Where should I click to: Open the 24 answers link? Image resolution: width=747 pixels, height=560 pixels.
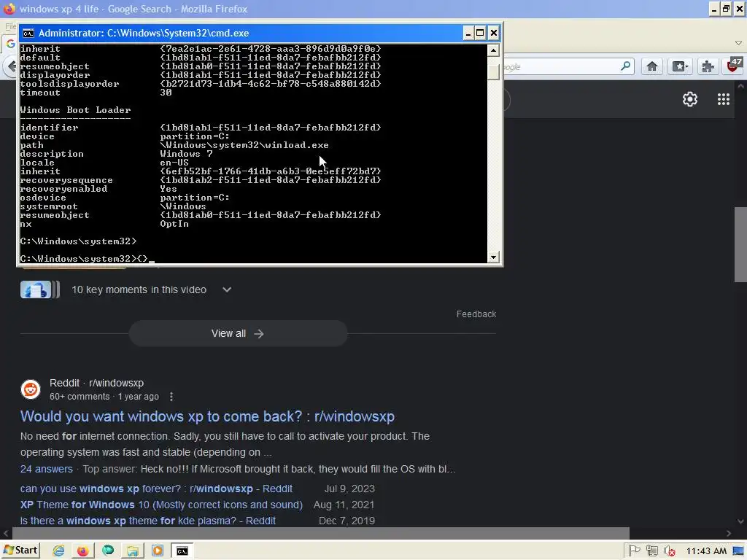[46, 469]
